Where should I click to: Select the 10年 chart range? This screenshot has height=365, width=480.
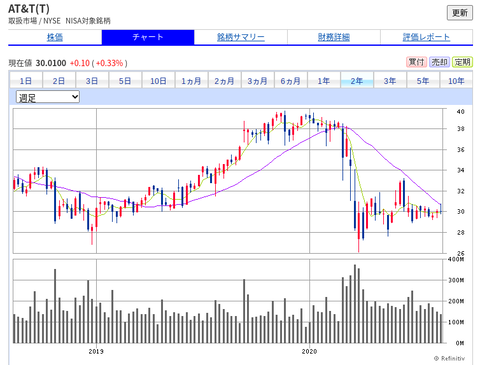[x=456, y=81]
